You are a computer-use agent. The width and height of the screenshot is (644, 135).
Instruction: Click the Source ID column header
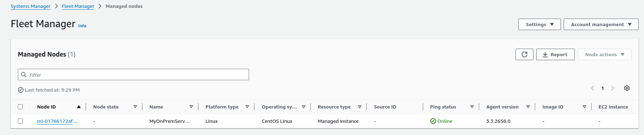click(x=385, y=107)
